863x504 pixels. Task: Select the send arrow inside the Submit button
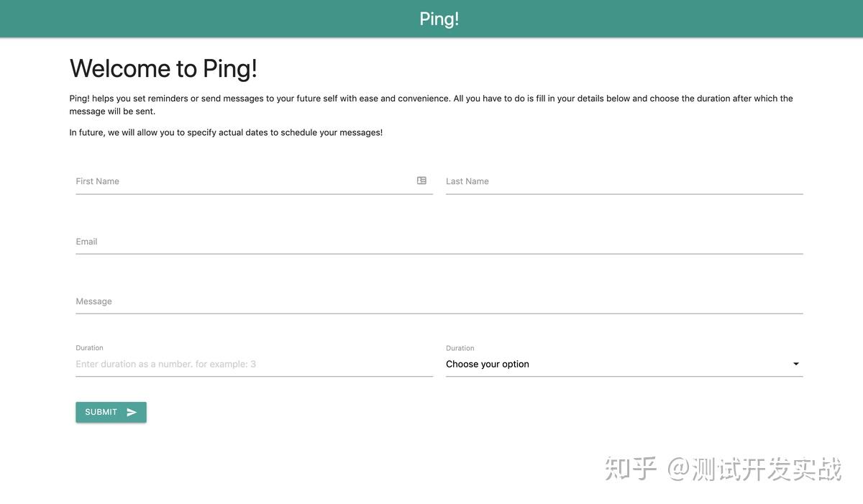131,412
